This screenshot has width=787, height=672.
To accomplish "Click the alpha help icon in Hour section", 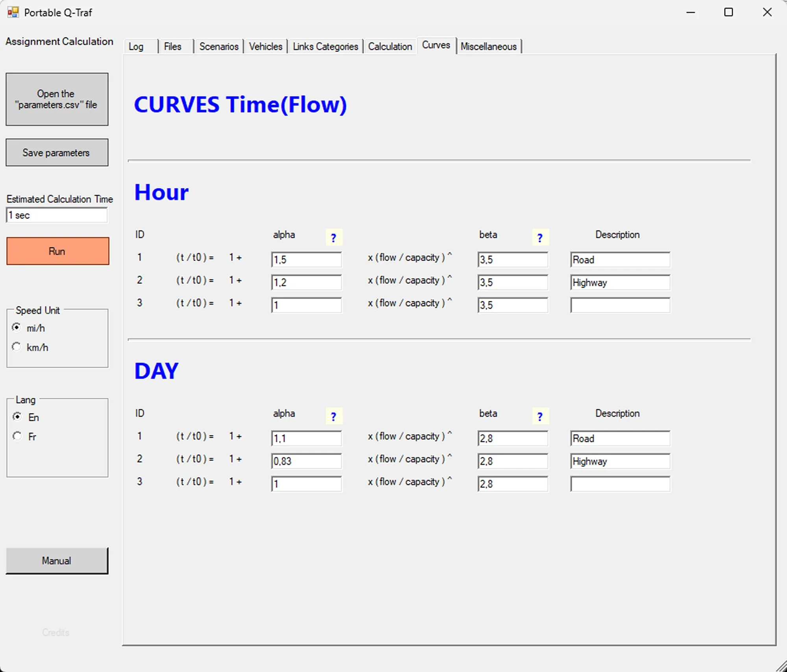I will [333, 237].
